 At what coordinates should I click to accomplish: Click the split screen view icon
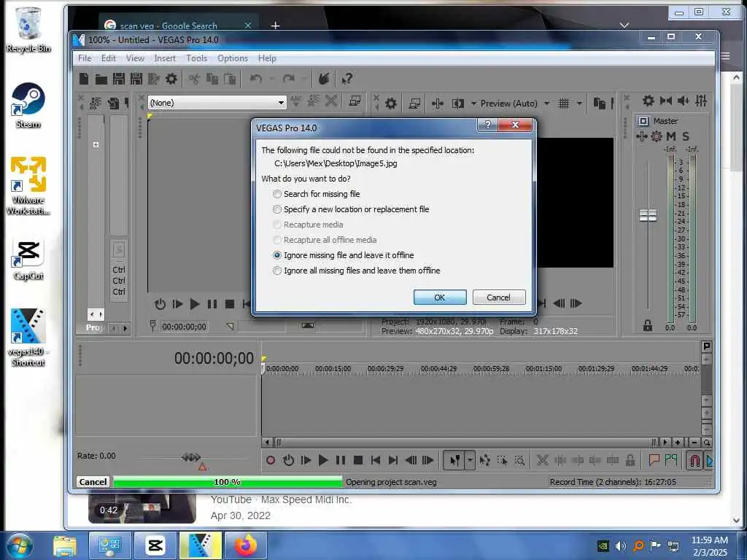(458, 103)
